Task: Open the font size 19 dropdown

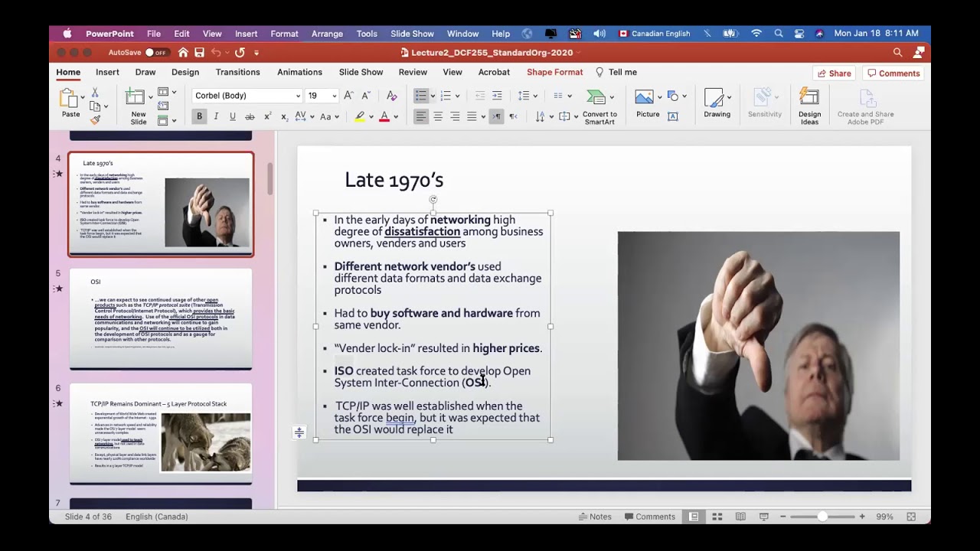Action: click(334, 96)
